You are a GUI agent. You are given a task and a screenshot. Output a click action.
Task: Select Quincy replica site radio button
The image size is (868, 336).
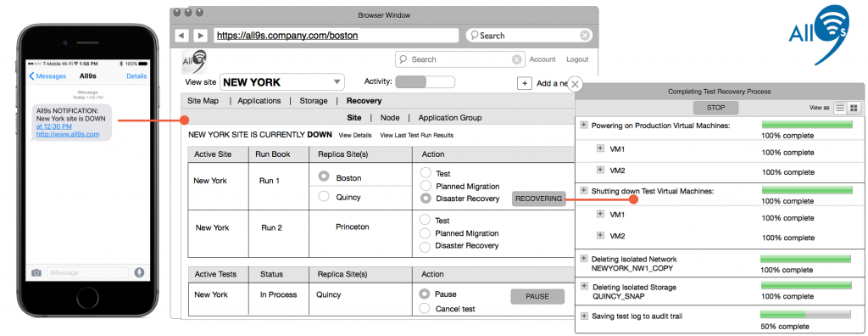[324, 196]
